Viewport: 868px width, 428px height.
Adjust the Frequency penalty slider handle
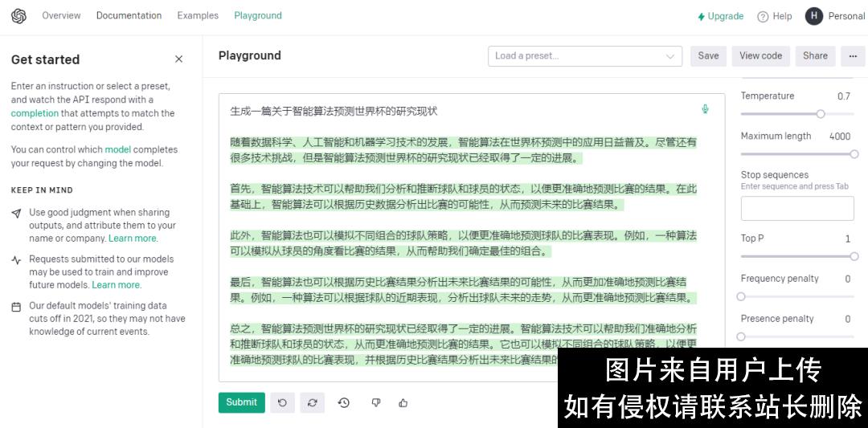[x=741, y=296]
